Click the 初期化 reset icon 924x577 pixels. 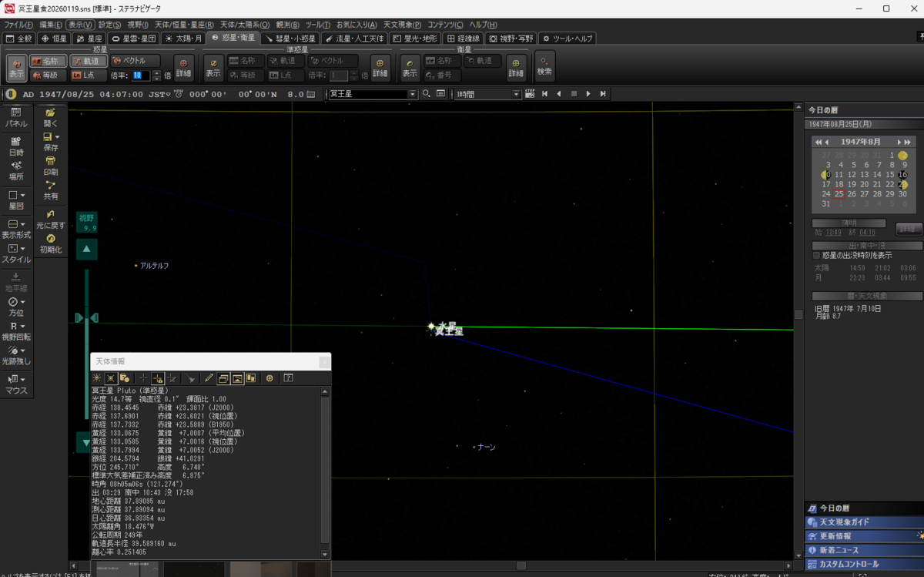[x=51, y=243]
